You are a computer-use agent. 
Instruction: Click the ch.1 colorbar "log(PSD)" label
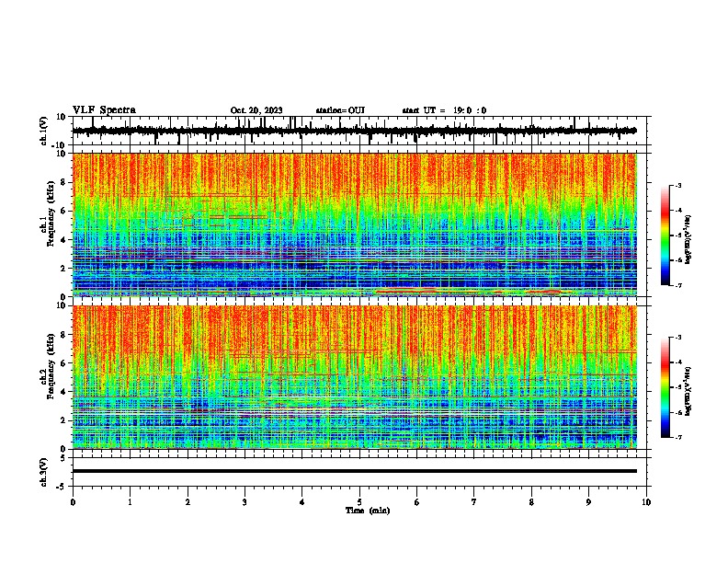coord(688,240)
